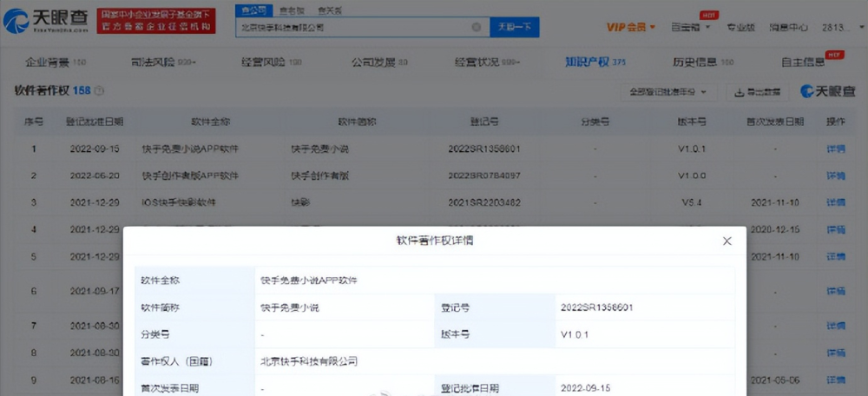Open the 企业背景 section tab
The width and height of the screenshot is (868, 396).
point(55,63)
